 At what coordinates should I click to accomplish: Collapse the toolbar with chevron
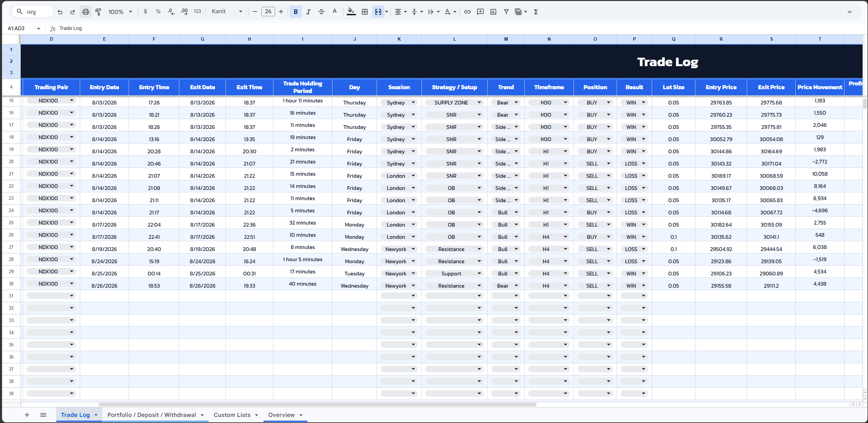pyautogui.click(x=849, y=12)
